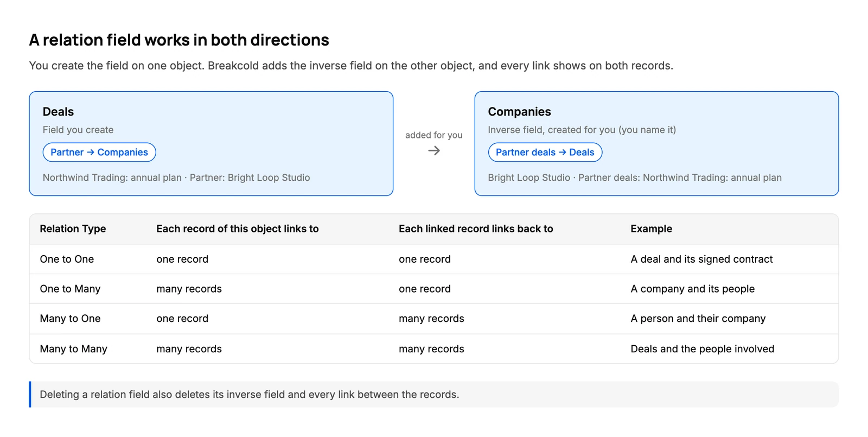
Task: Click the page title 'A relation field works in both directions'
Action: click(x=179, y=40)
